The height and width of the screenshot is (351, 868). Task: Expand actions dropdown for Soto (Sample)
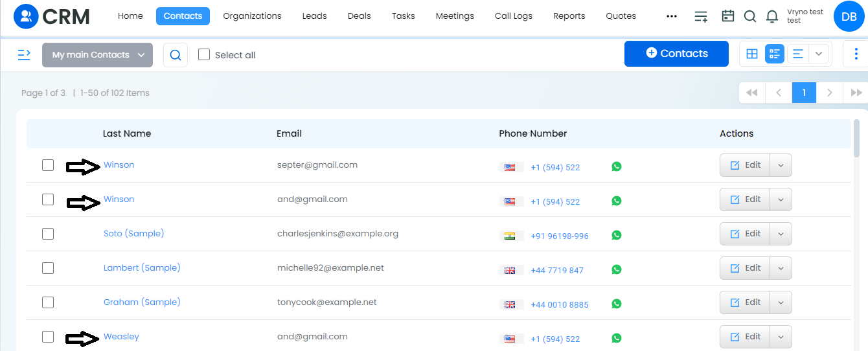781,234
